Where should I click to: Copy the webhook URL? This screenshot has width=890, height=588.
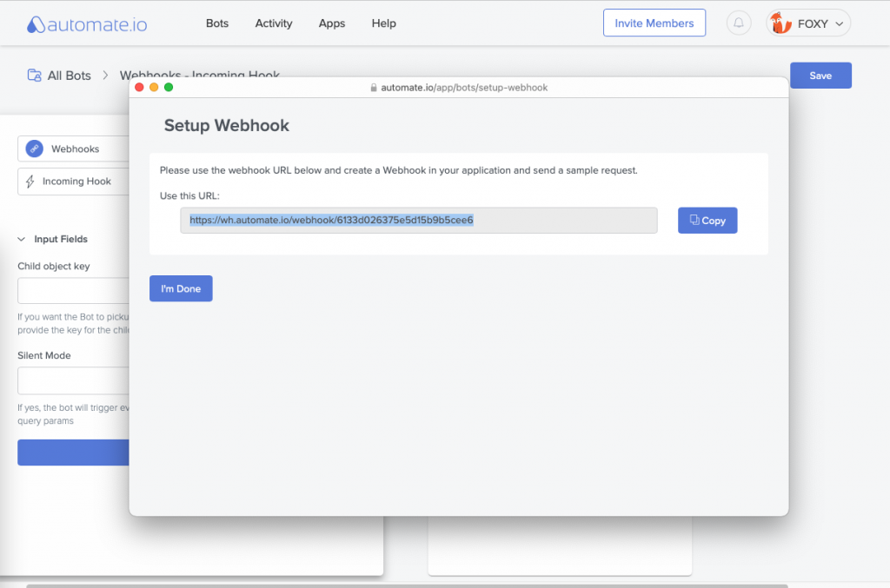pos(707,221)
